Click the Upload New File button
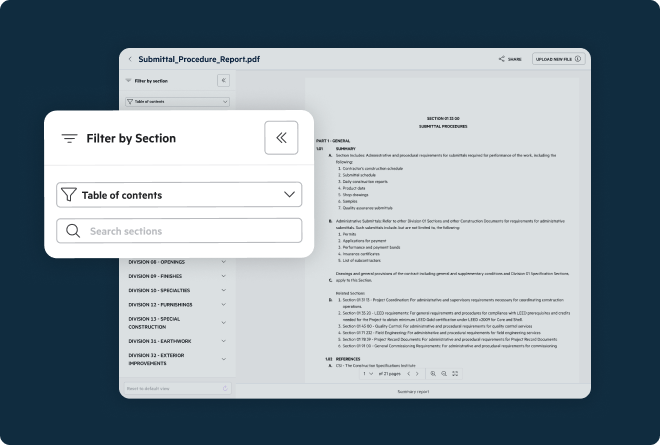 click(x=557, y=59)
